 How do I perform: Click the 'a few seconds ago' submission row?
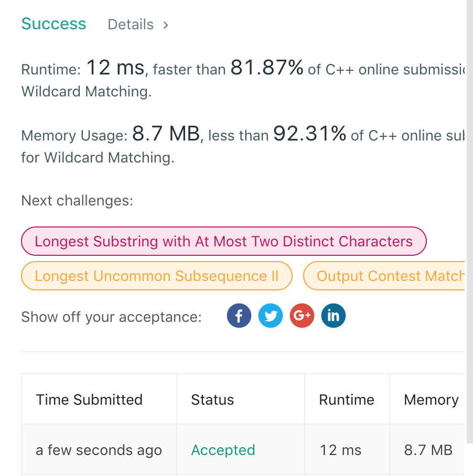click(x=99, y=450)
